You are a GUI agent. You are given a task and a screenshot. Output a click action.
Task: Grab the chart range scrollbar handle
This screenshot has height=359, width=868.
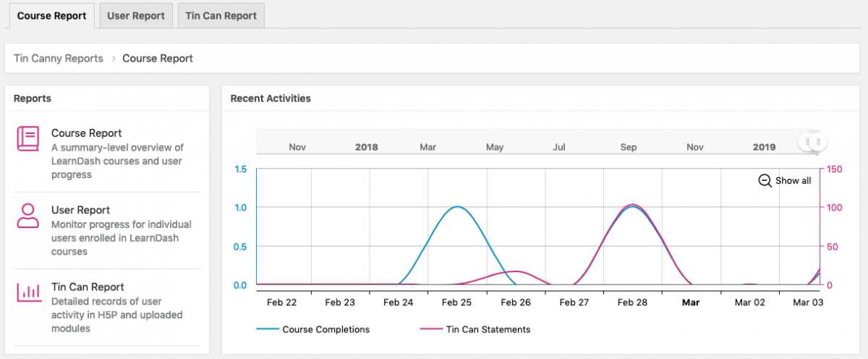[x=812, y=142]
